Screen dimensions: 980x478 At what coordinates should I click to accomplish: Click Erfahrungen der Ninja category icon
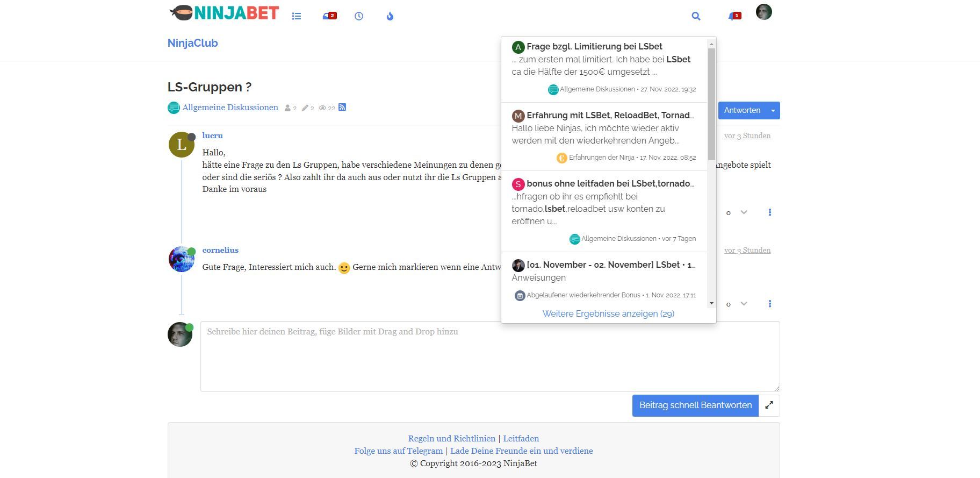pos(561,158)
